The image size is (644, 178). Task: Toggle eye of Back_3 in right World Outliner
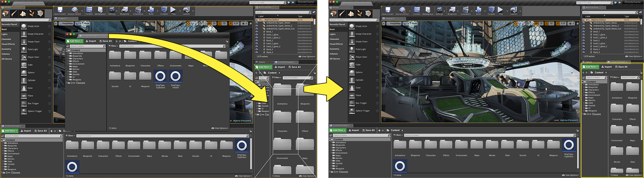coord(584,49)
